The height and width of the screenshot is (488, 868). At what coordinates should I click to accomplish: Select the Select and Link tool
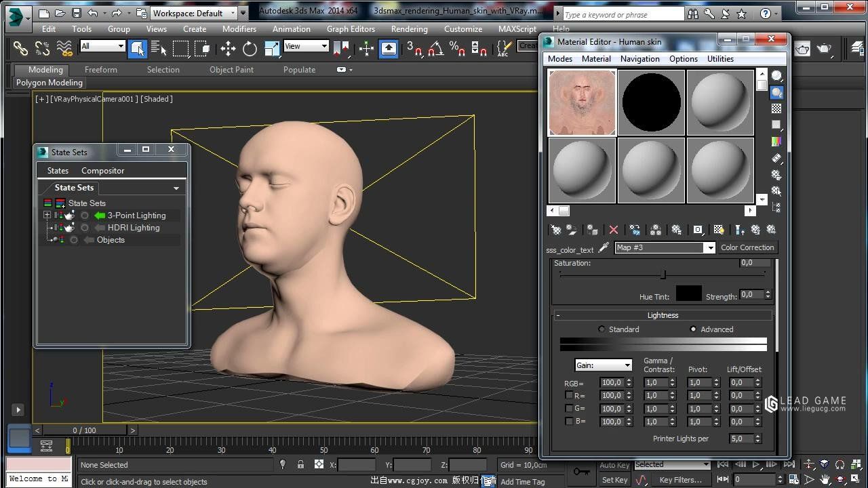click(x=20, y=48)
